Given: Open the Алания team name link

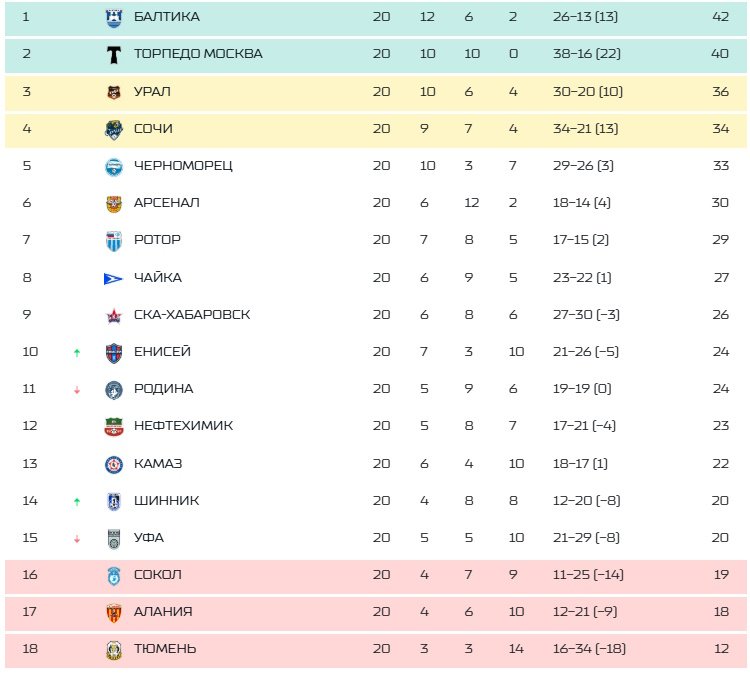Looking at the screenshot, I should (x=162, y=612).
